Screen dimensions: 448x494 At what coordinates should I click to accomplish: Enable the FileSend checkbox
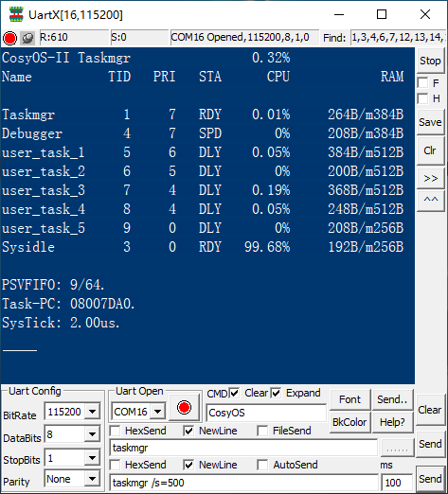[262, 431]
